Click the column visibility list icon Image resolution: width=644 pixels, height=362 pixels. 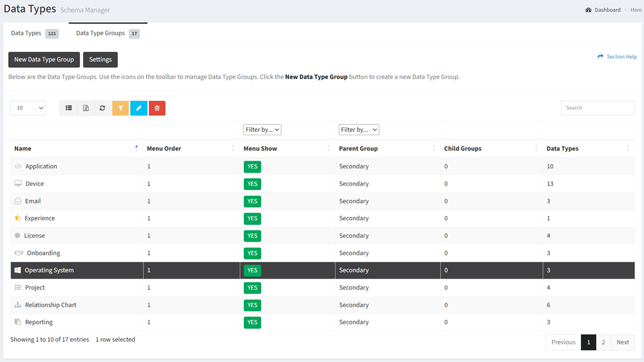coord(68,108)
